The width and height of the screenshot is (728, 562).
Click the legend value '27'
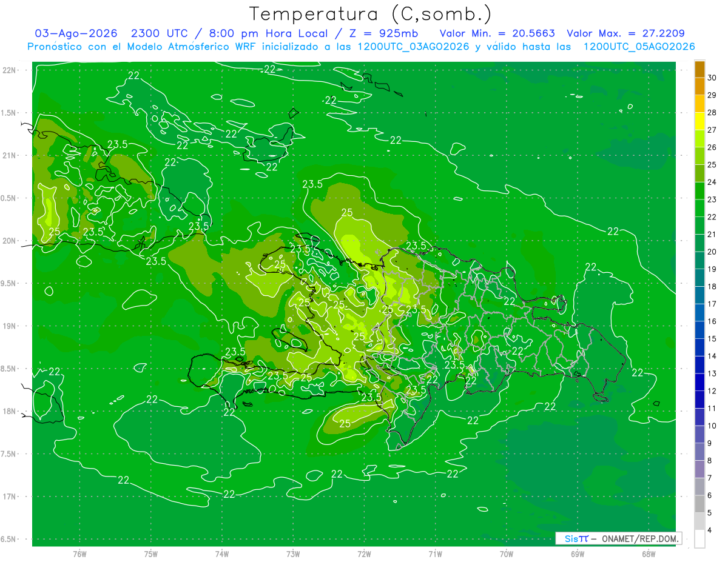pyautogui.click(x=712, y=130)
